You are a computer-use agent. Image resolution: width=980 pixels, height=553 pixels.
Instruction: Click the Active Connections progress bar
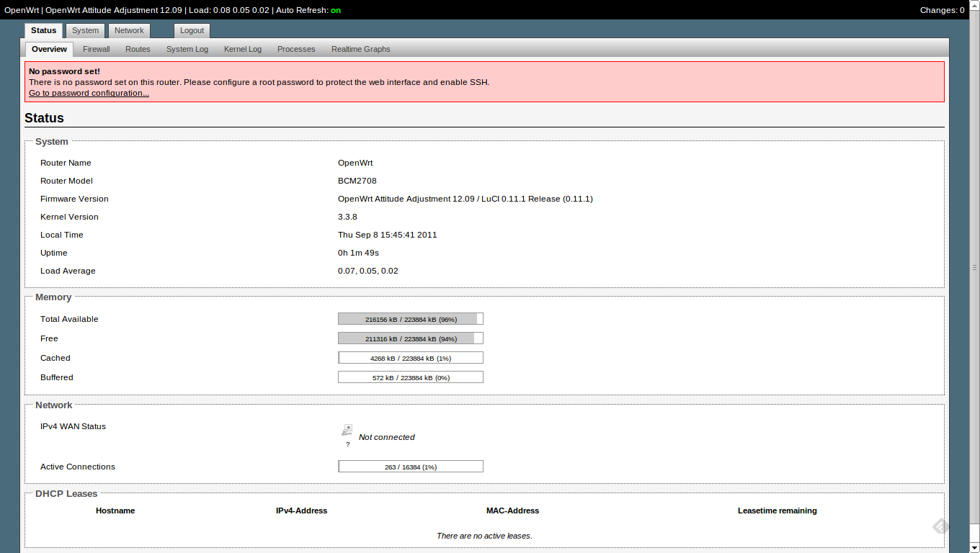(411, 467)
